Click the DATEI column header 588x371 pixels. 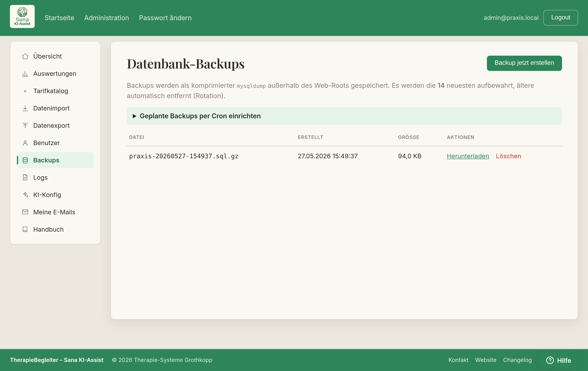pos(137,137)
